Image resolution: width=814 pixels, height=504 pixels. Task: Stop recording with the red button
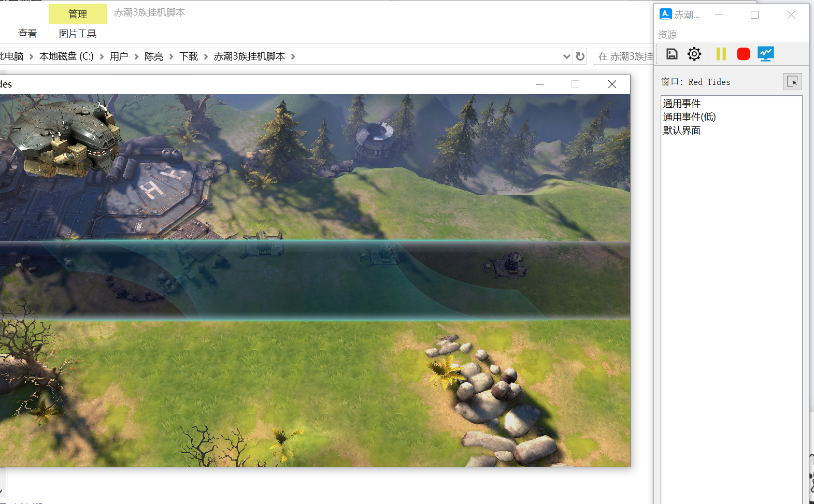[744, 54]
